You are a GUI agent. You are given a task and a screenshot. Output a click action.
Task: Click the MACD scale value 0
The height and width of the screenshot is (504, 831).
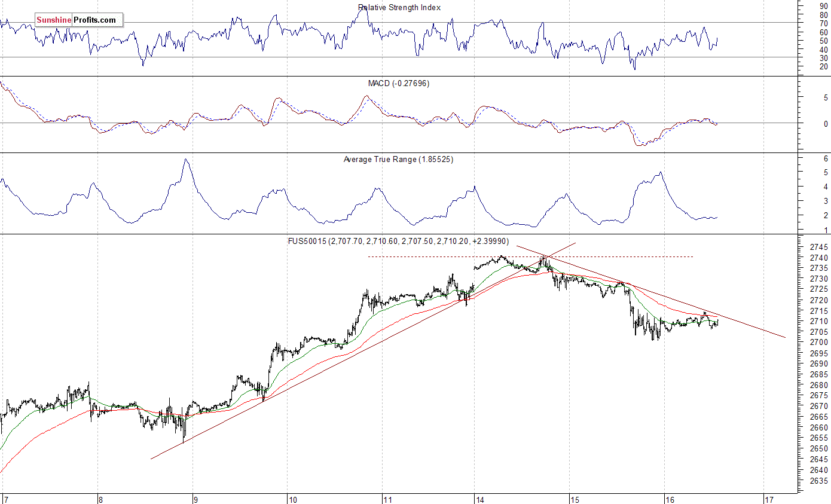826,124
